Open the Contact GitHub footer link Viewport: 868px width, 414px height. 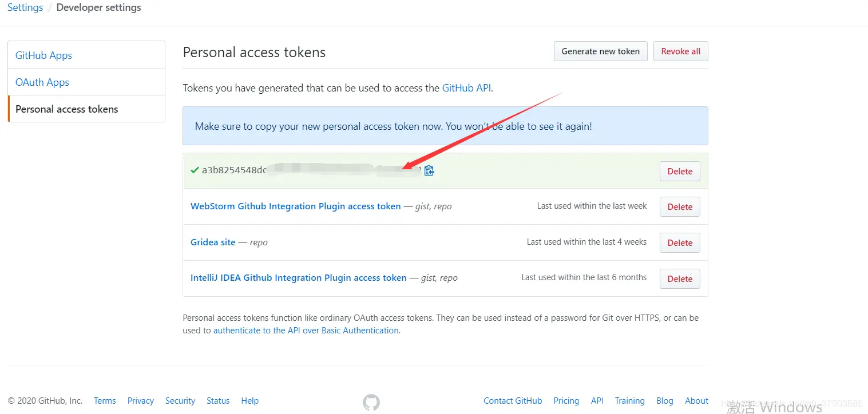click(513, 401)
